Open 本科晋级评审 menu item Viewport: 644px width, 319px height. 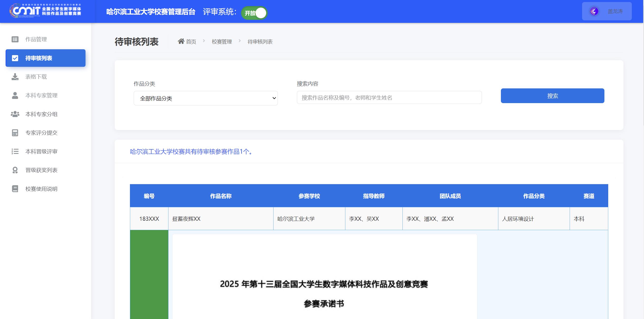(x=45, y=152)
